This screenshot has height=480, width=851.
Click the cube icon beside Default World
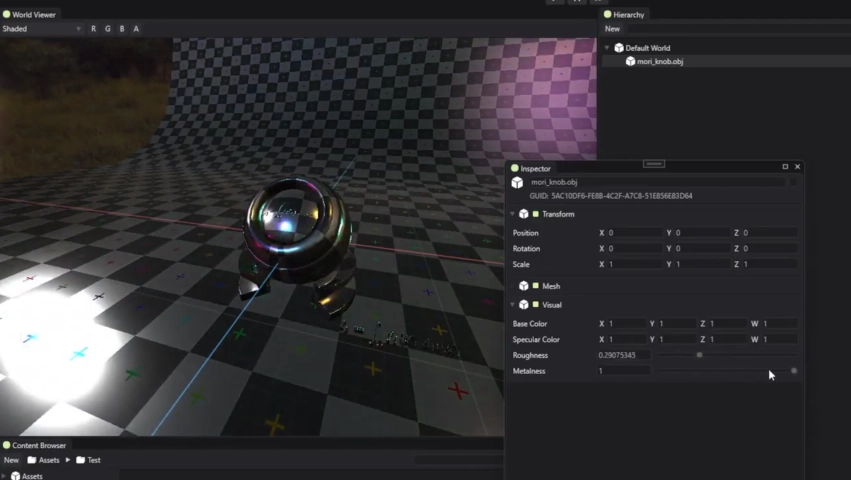click(619, 48)
